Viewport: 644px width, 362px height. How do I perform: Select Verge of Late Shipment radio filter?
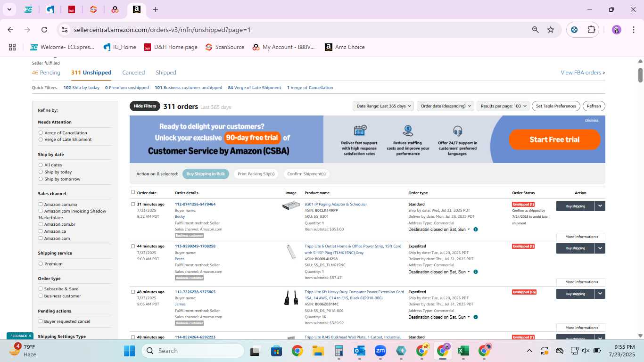click(41, 140)
